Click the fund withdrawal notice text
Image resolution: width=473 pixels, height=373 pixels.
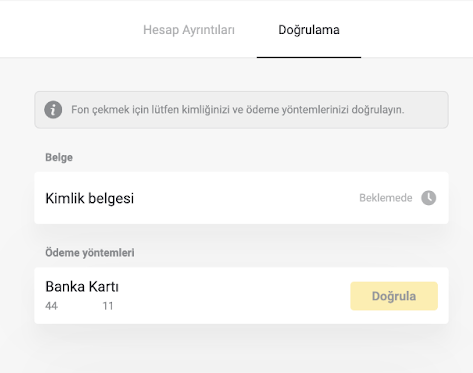coord(237,110)
